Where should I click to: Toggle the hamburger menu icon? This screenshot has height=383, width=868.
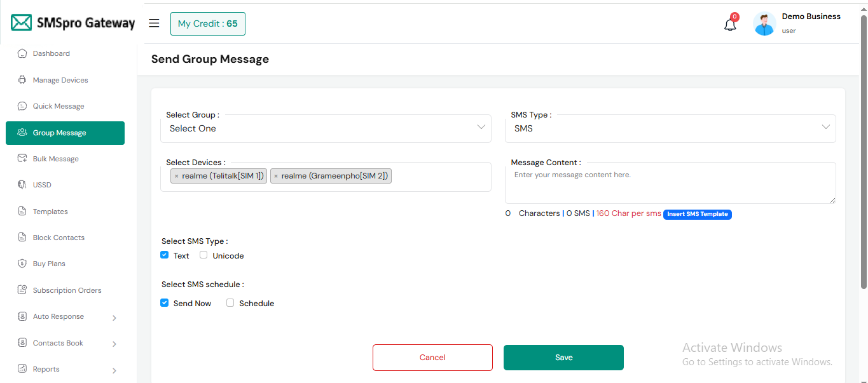(x=154, y=24)
